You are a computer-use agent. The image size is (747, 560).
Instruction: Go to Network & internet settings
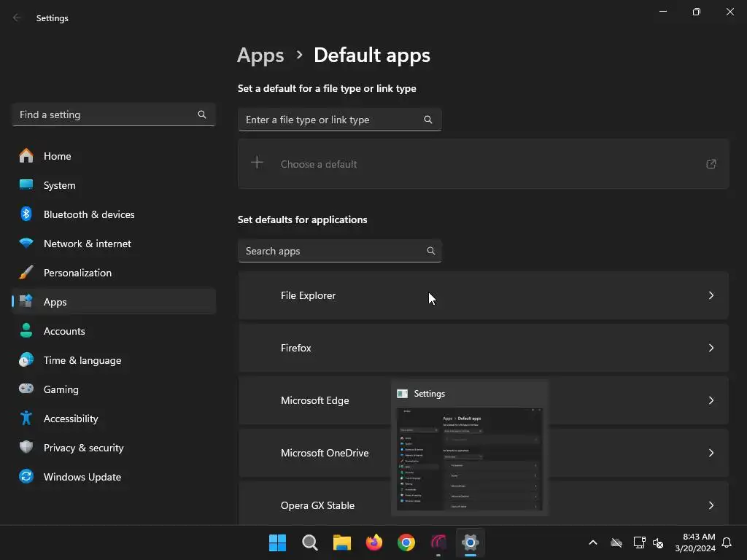113,244
